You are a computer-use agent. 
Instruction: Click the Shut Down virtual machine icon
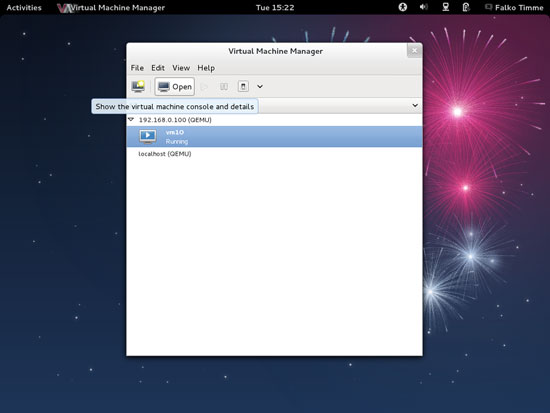pos(243,87)
